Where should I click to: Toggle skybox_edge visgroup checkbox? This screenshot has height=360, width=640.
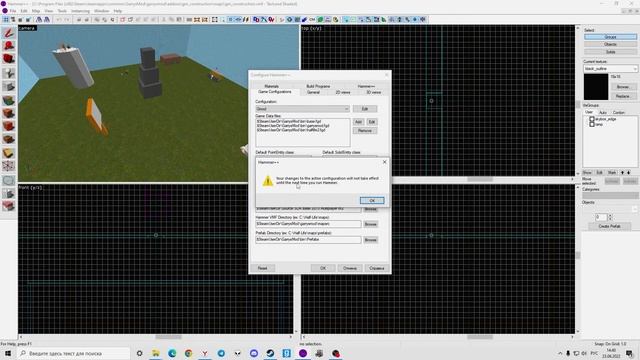[x=591, y=119]
